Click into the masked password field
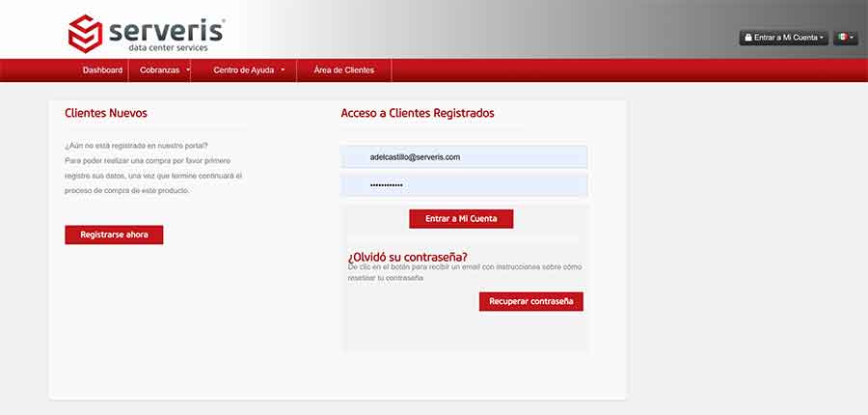This screenshot has width=868, height=415. (464, 184)
